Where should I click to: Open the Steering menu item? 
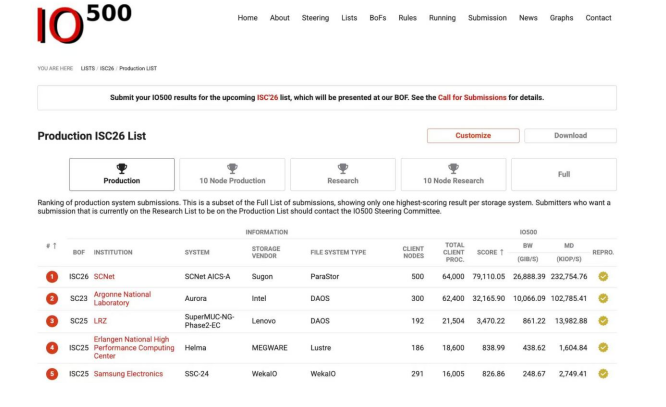(x=315, y=18)
